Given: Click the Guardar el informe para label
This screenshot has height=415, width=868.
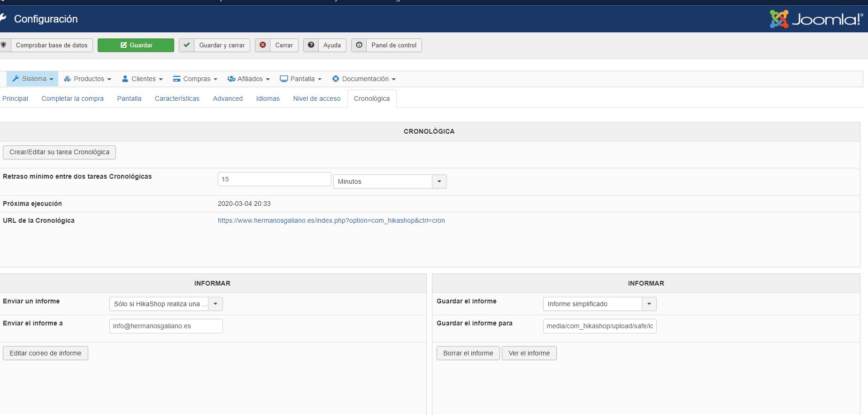Looking at the screenshot, I should pos(475,323).
